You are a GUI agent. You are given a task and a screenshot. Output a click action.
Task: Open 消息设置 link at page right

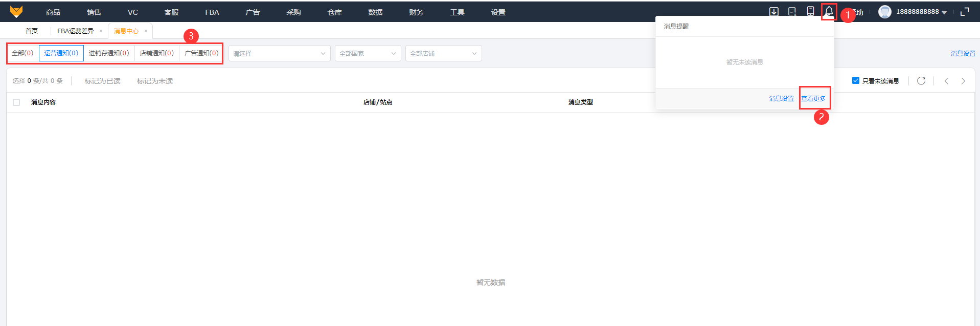(x=963, y=54)
